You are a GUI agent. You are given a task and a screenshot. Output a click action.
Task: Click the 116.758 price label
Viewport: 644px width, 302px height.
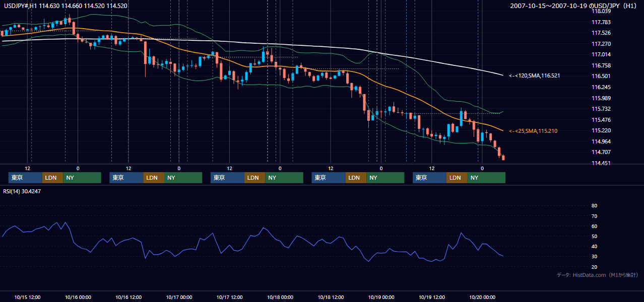[601, 65]
